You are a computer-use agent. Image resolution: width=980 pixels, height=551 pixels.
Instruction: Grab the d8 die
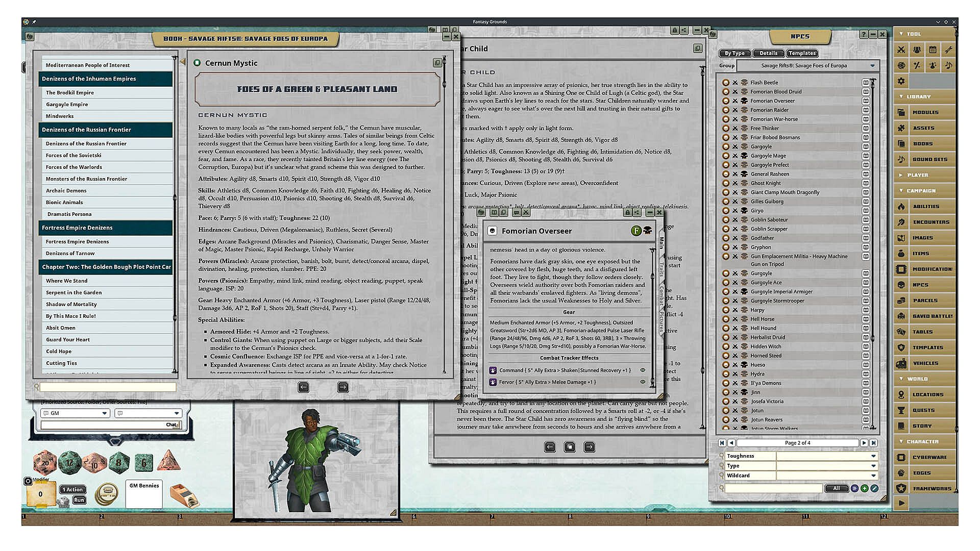point(119,463)
